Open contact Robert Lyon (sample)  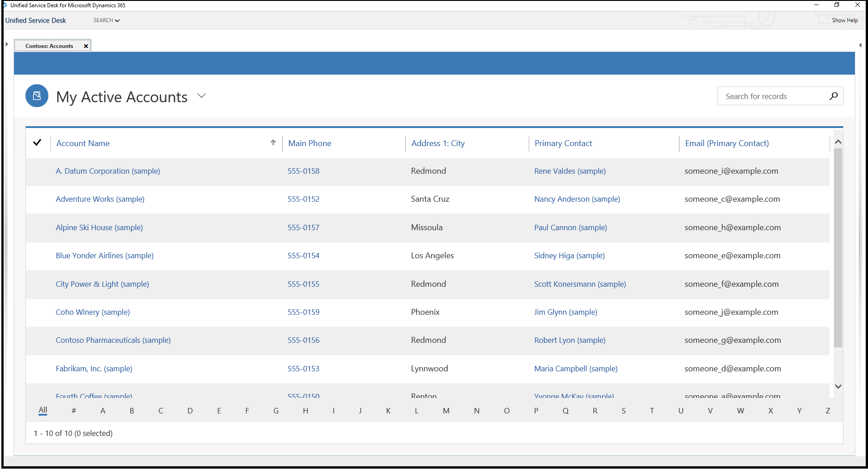[x=570, y=340]
